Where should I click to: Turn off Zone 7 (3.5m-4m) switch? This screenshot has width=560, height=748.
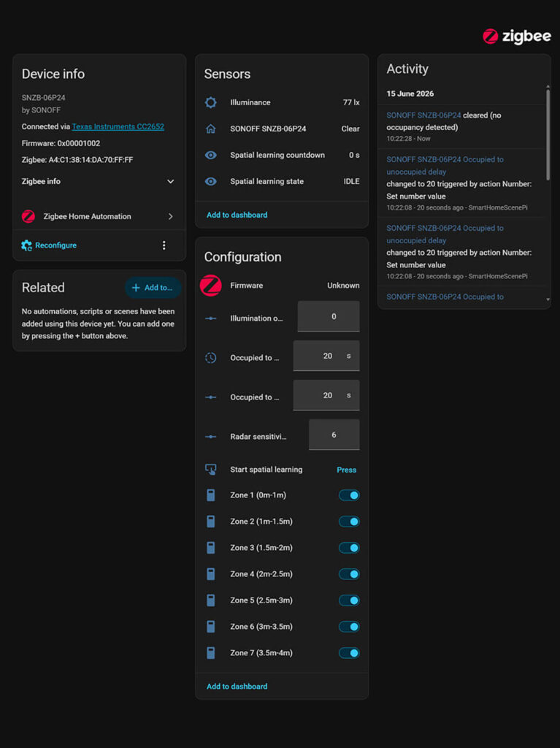tap(349, 652)
